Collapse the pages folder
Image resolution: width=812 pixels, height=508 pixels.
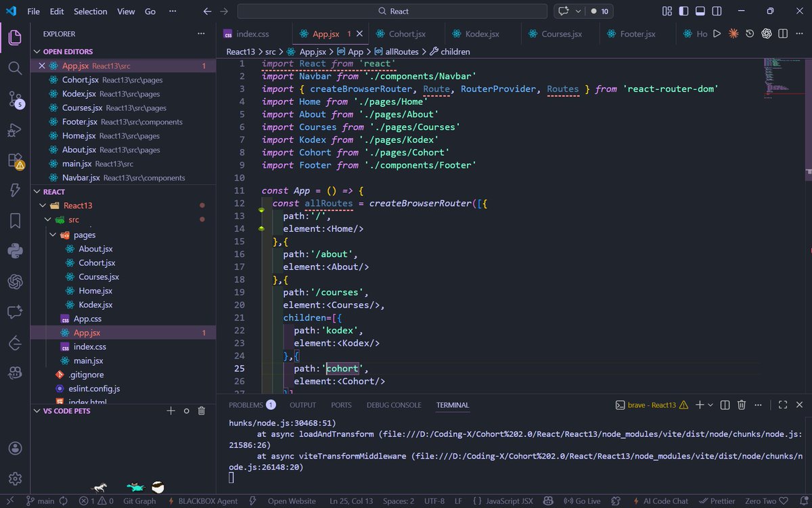click(x=53, y=235)
